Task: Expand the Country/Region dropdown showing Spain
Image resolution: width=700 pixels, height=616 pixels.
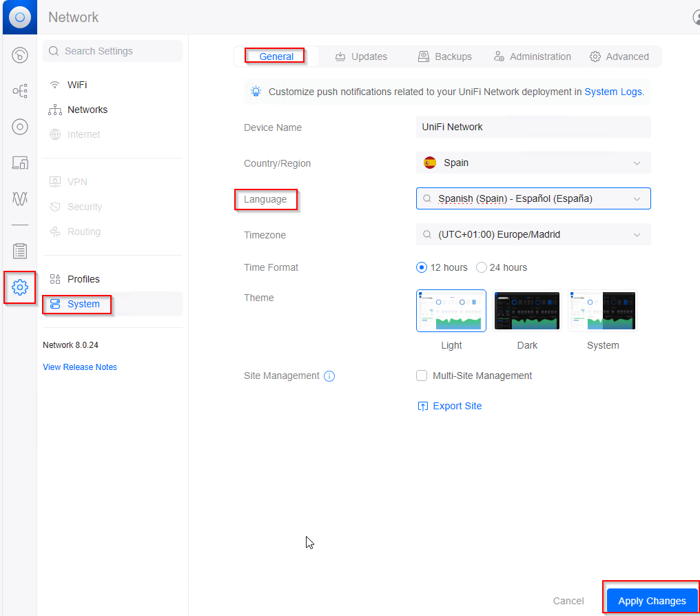Action: [x=533, y=163]
